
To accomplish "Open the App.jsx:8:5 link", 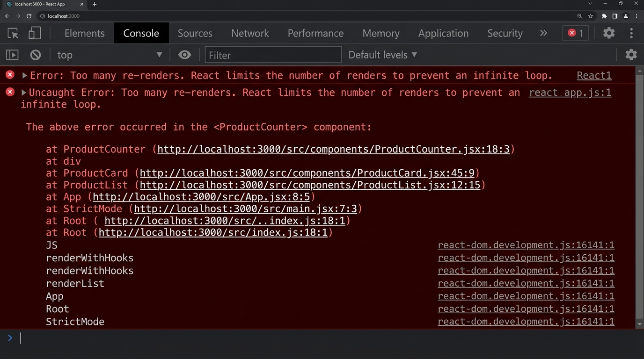I will tap(201, 197).
